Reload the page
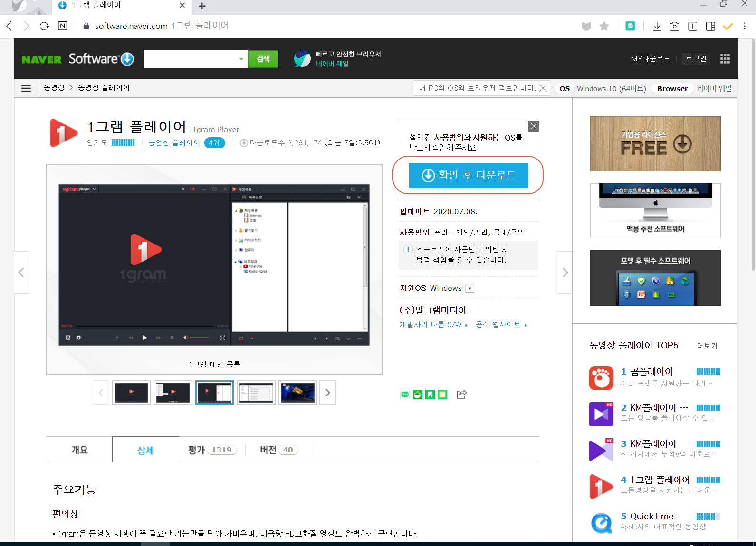The width and height of the screenshot is (756, 546). pos(44,26)
